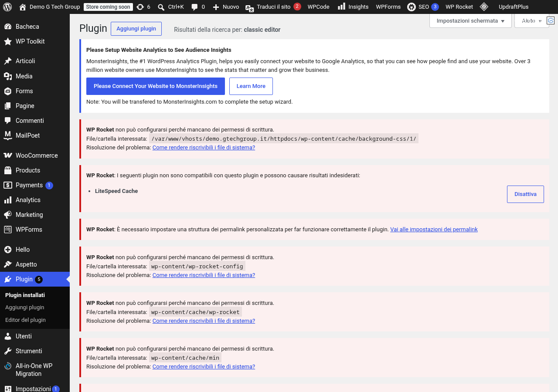Click the classic editor search term text
The image size is (558, 392).
[x=262, y=30]
